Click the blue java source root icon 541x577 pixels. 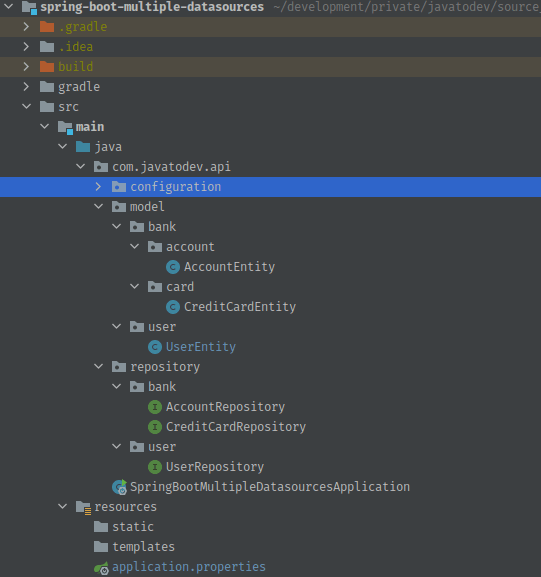(83, 147)
